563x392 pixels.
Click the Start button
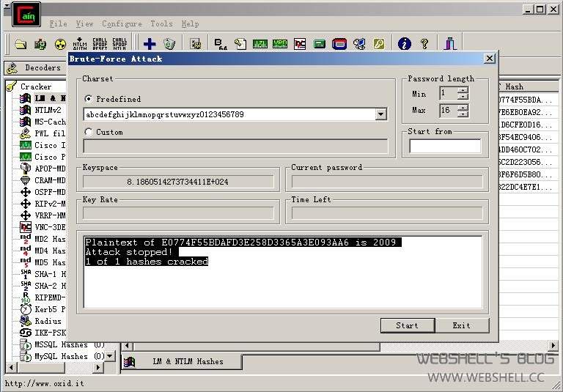pyautogui.click(x=407, y=325)
